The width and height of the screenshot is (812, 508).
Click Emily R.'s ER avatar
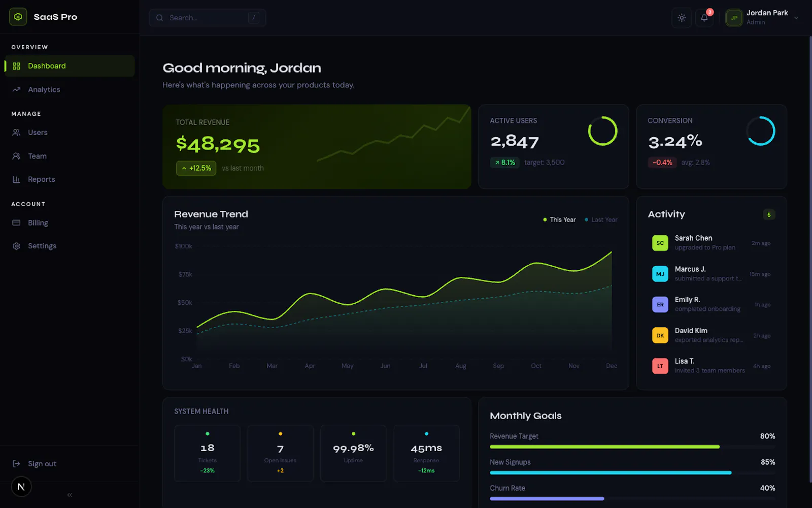coord(660,304)
